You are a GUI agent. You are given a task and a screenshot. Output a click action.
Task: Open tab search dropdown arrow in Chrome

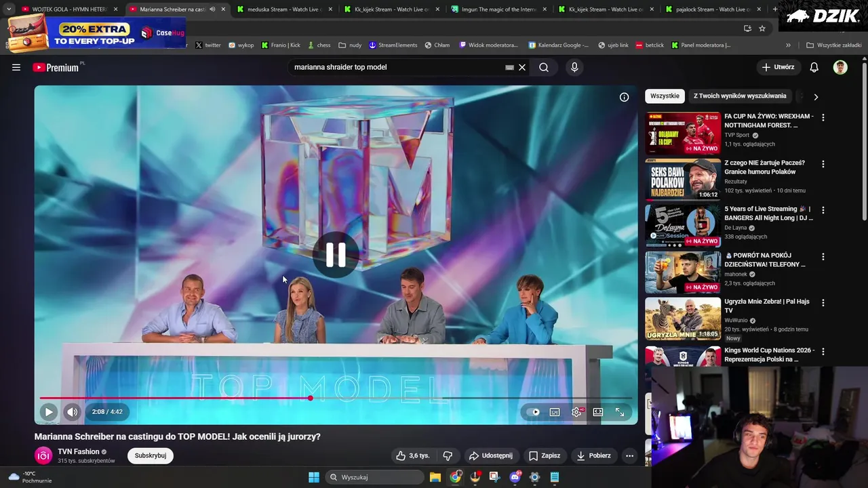9,9
